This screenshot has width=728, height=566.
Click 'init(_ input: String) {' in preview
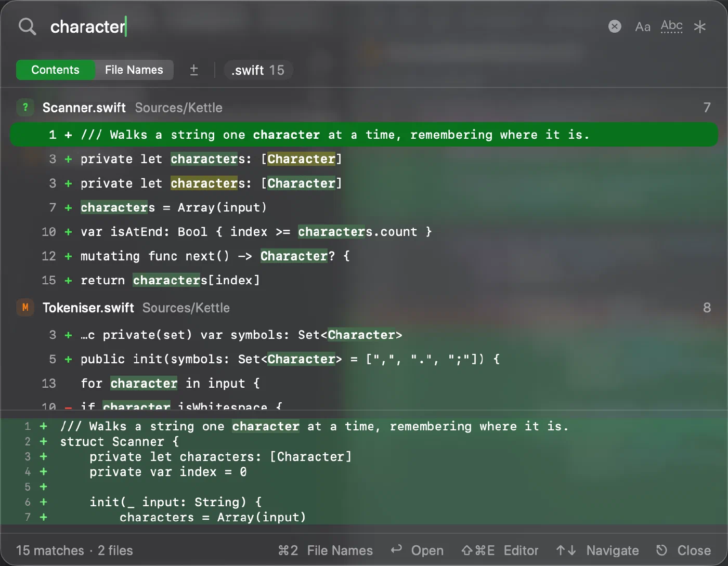175,502
